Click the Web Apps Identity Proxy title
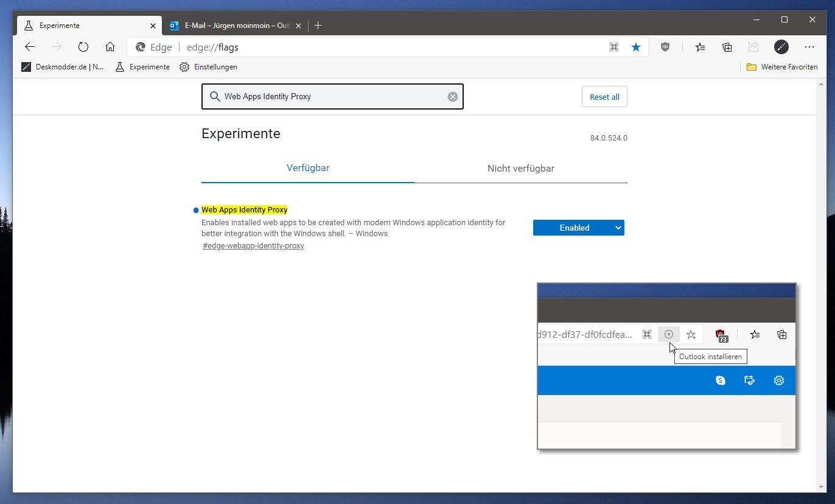835x504 pixels. click(x=244, y=209)
